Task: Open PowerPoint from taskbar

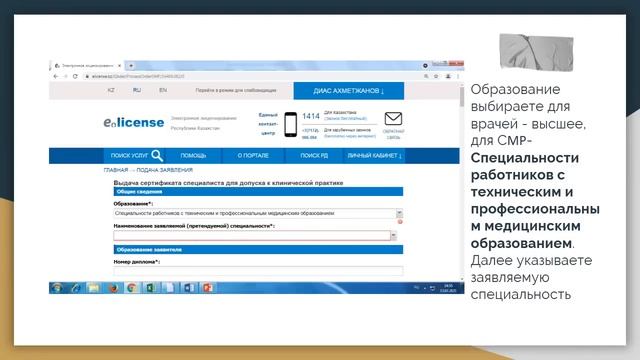Action: (207, 288)
